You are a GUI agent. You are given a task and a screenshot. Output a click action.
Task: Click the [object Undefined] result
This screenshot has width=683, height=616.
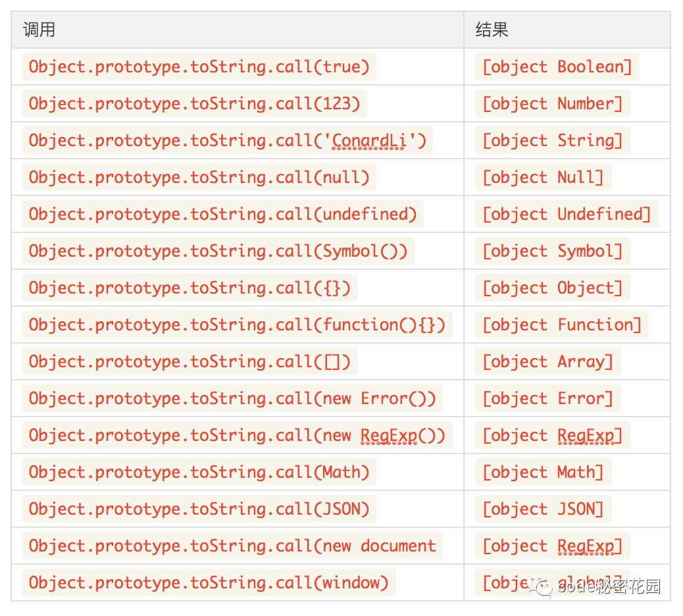point(567,214)
